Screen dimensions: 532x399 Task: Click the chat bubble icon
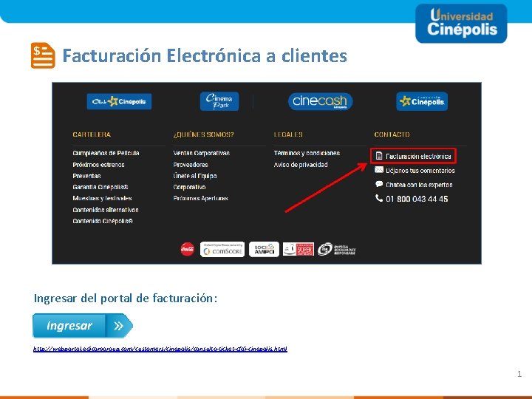[379, 184]
